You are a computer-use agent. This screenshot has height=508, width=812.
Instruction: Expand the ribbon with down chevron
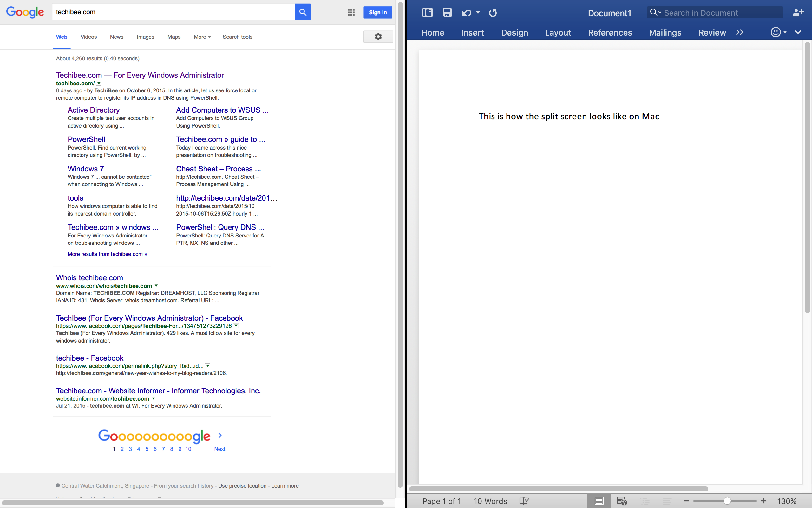tap(798, 32)
